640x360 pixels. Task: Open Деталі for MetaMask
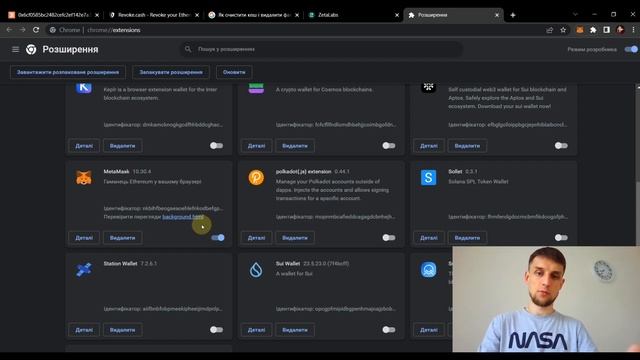(84, 238)
